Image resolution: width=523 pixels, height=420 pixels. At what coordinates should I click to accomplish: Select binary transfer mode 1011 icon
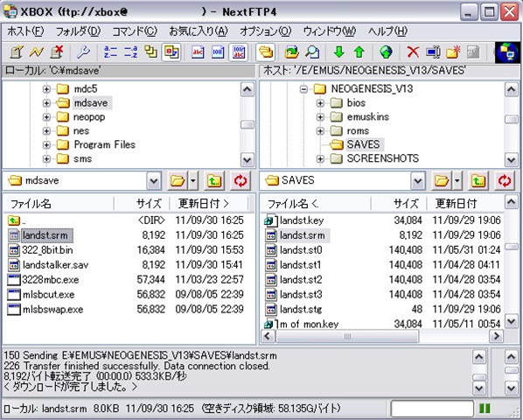click(218, 52)
